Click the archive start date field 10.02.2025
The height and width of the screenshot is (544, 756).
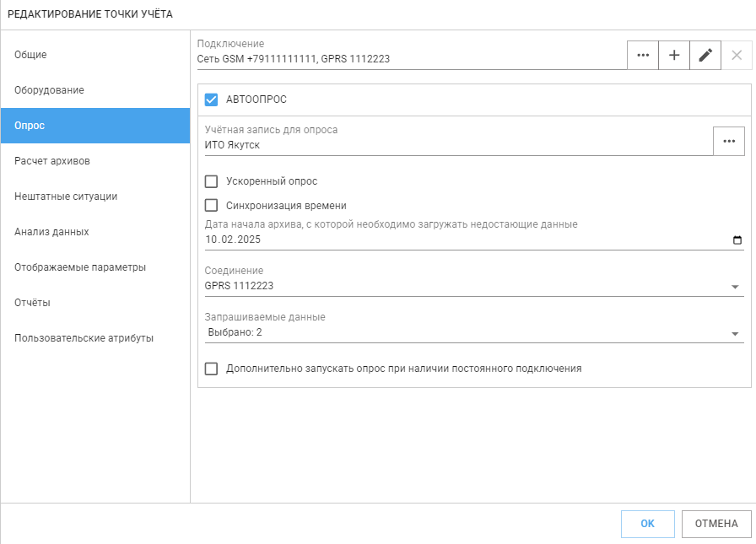[x=474, y=240]
